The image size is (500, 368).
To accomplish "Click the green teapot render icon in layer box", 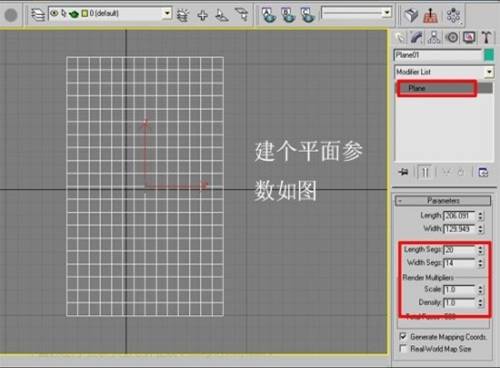I will [x=74, y=14].
